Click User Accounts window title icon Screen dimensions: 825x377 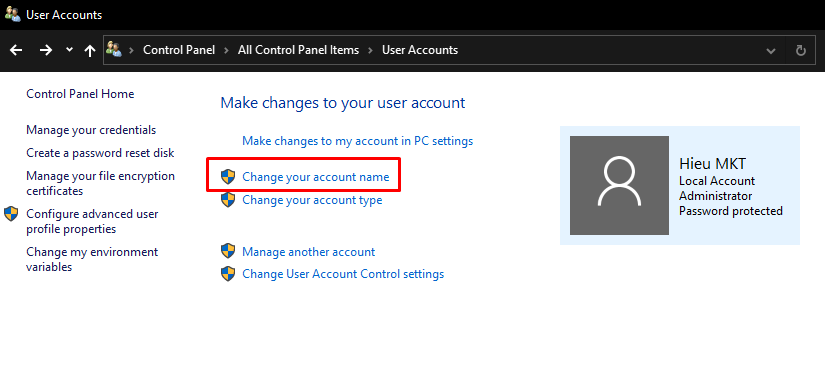click(x=13, y=14)
